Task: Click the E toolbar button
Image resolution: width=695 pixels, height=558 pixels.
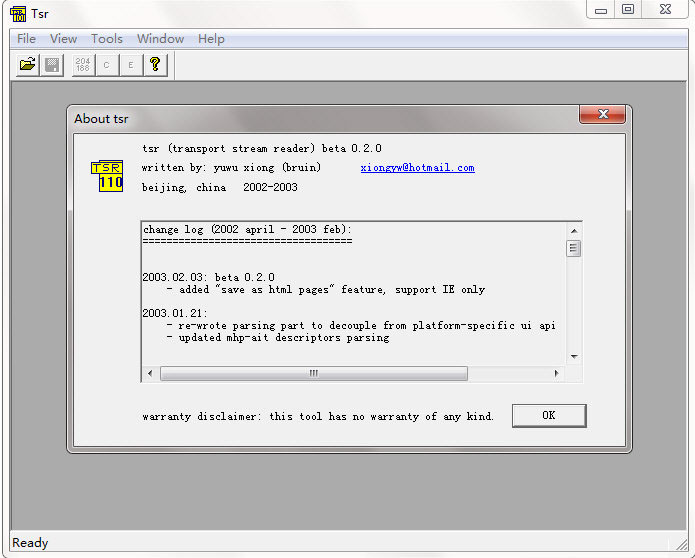Action: [x=131, y=65]
